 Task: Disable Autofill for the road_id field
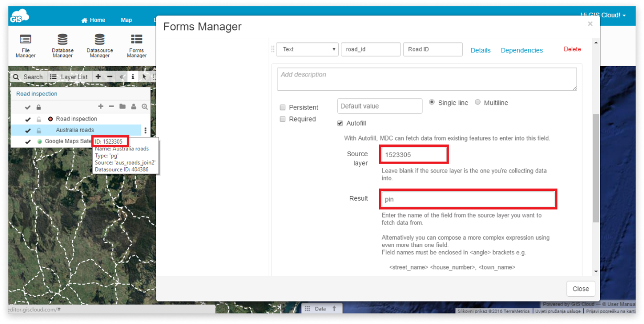[x=340, y=123]
